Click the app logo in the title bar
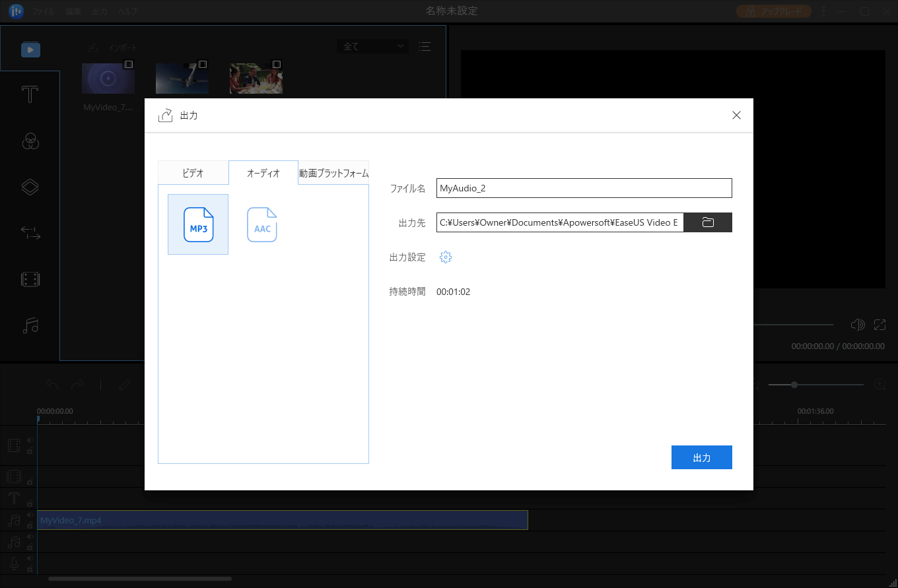The width and height of the screenshot is (898, 588). (x=16, y=11)
